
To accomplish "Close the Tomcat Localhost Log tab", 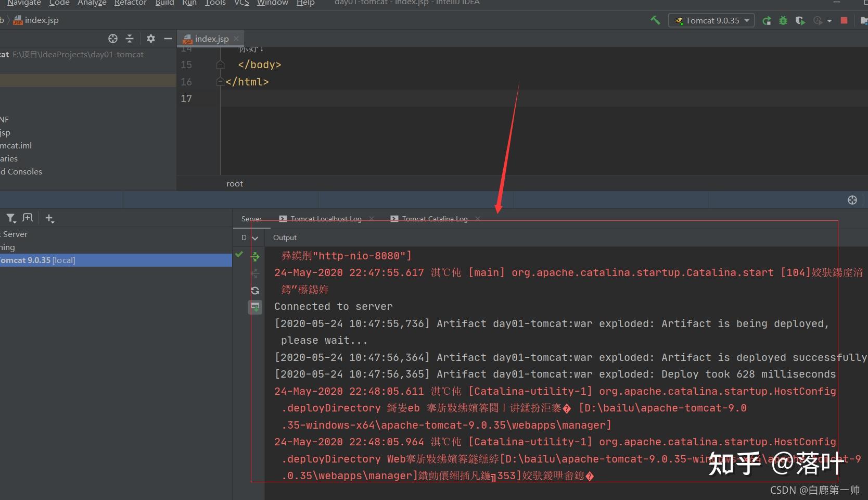I will [372, 219].
